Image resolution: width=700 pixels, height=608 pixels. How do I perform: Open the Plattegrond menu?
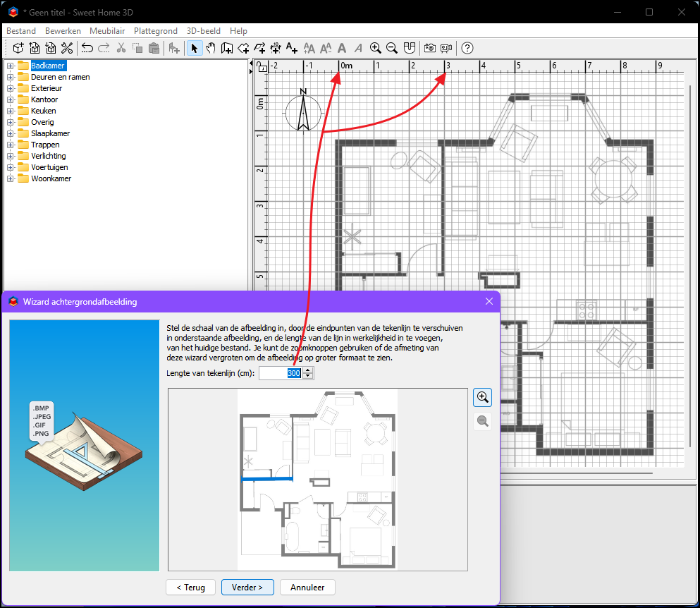pos(155,31)
